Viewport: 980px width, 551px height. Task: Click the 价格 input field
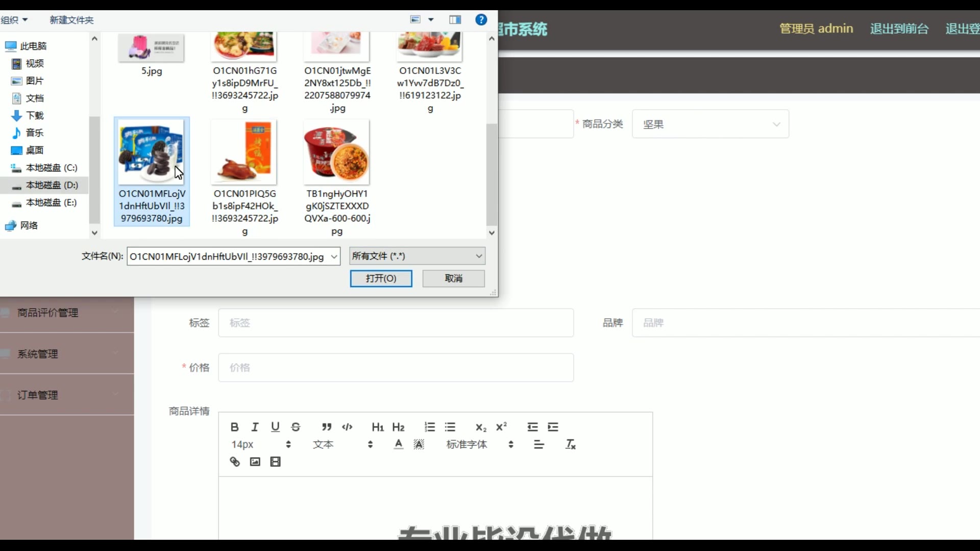pos(396,367)
